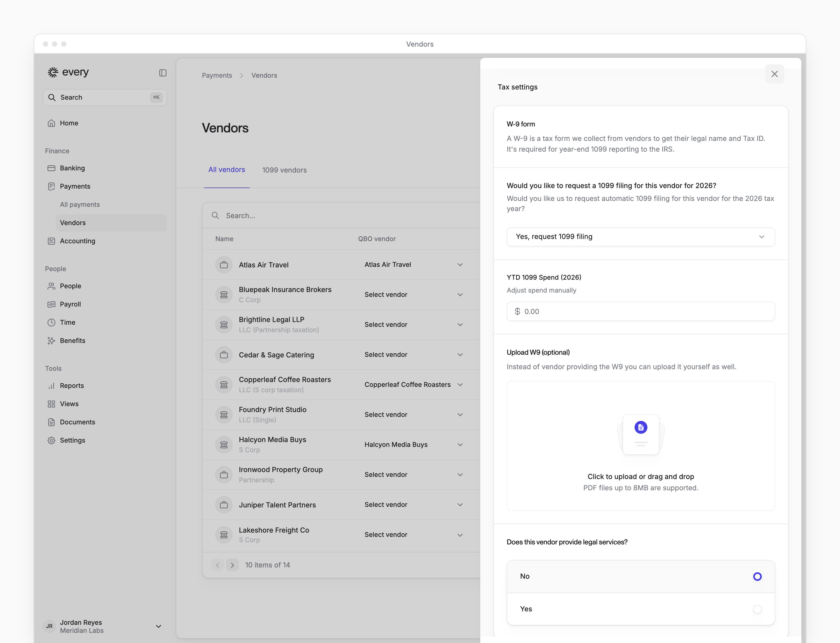Click the sidebar Search box

pyautogui.click(x=105, y=98)
